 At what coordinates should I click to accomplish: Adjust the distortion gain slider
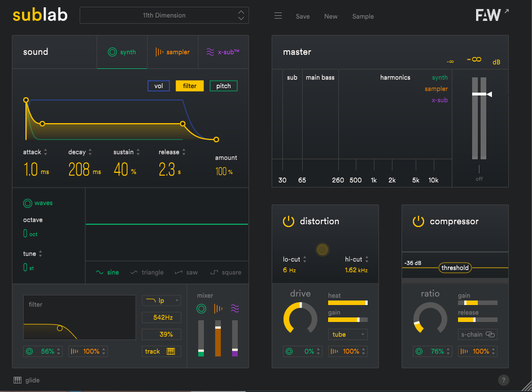pyautogui.click(x=348, y=320)
